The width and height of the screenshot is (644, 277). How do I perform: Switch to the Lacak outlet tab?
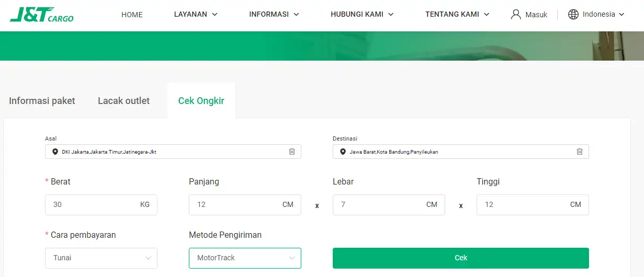123,101
